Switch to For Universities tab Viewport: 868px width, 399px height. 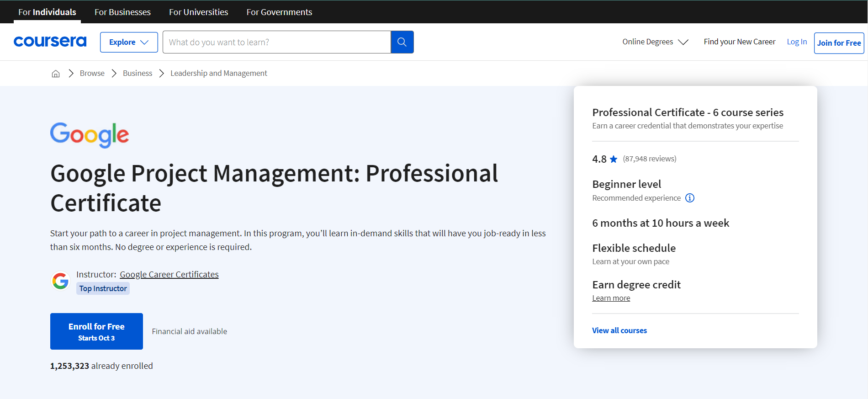tap(198, 12)
